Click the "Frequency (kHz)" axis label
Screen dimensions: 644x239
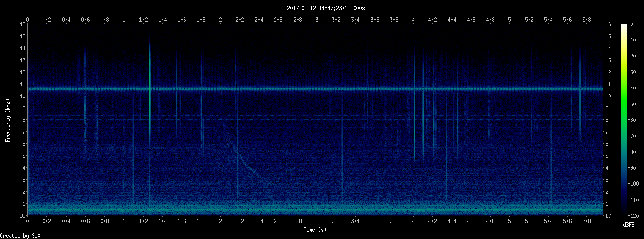(x=8, y=120)
